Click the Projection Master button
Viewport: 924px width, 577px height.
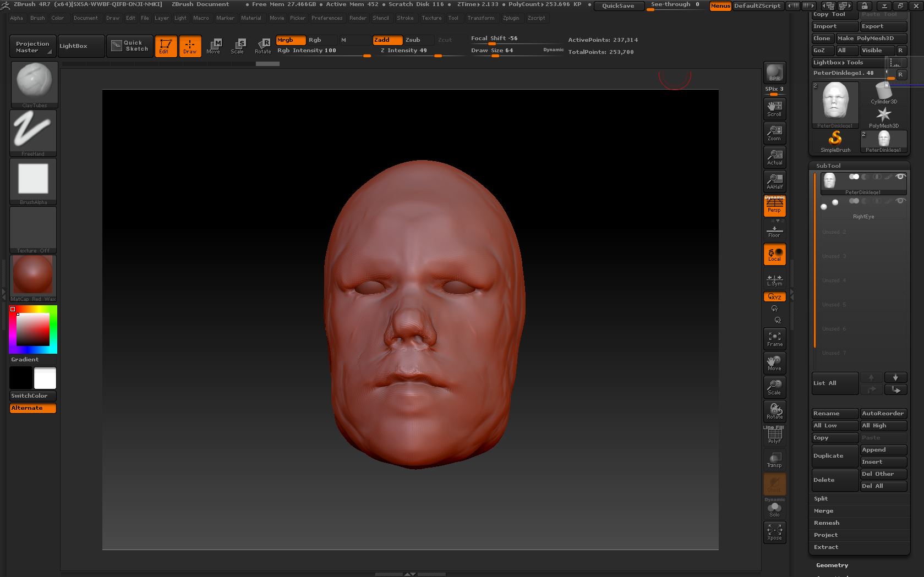tap(32, 47)
